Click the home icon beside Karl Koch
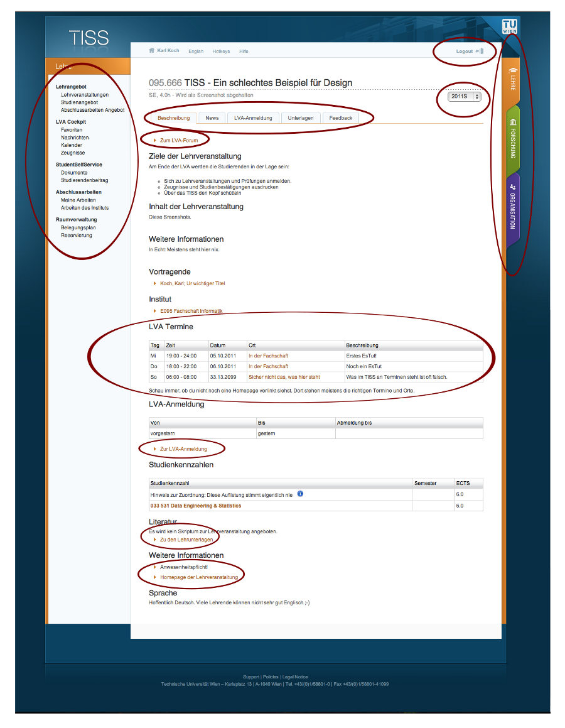The image size is (565, 728). 151,51
